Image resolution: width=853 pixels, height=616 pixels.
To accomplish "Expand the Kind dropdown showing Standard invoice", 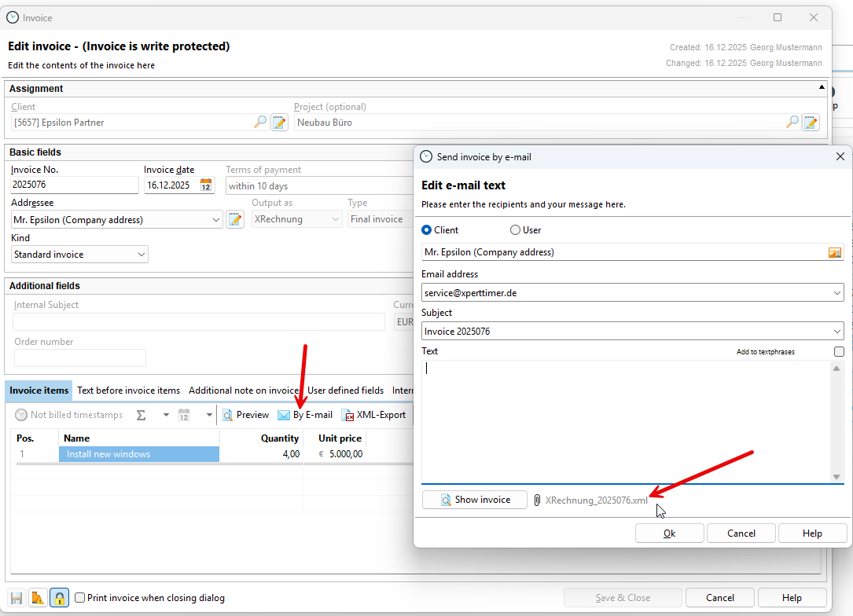I will [x=142, y=255].
